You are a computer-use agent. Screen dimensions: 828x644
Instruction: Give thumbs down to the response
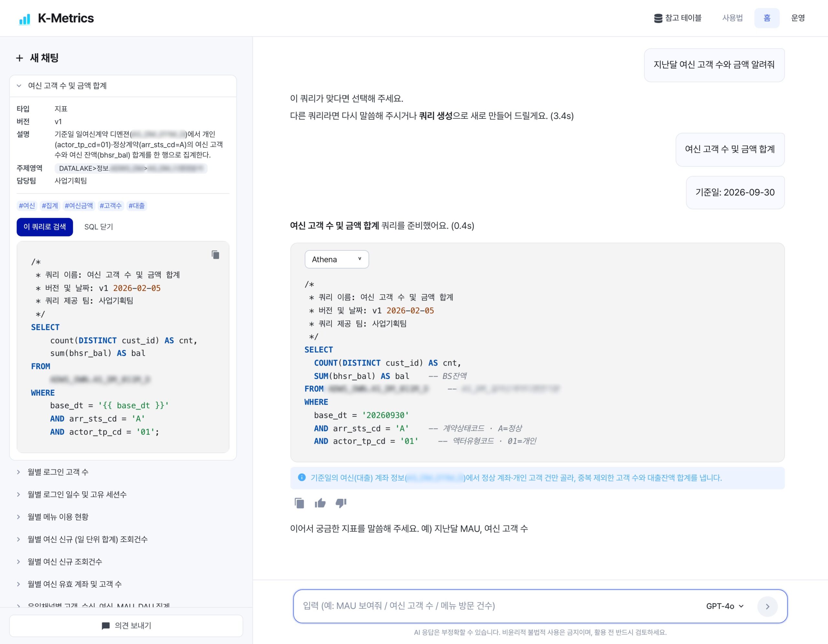341,503
